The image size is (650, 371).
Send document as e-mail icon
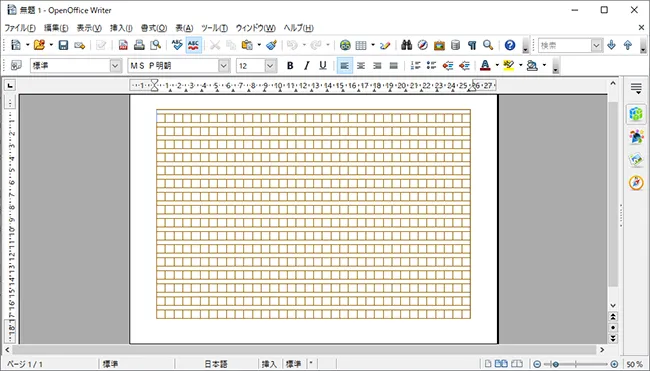coord(80,45)
